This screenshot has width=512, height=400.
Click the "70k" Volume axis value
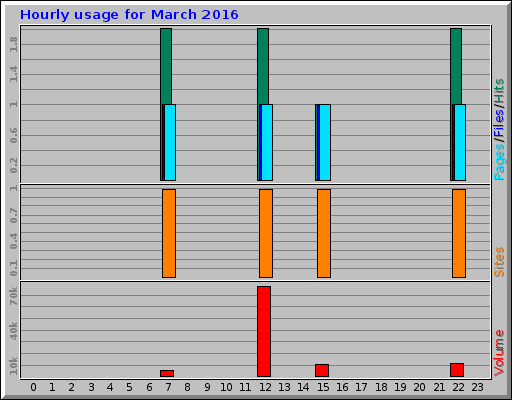click(x=13, y=296)
